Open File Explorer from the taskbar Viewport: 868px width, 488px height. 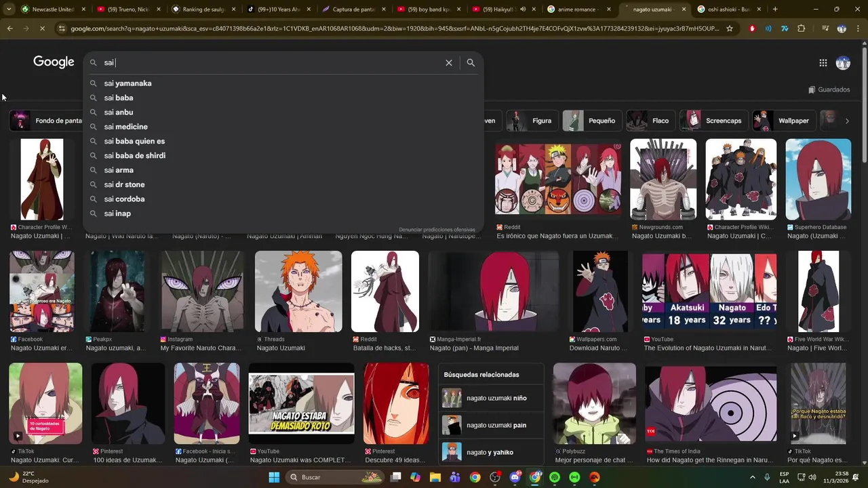pyautogui.click(x=435, y=477)
